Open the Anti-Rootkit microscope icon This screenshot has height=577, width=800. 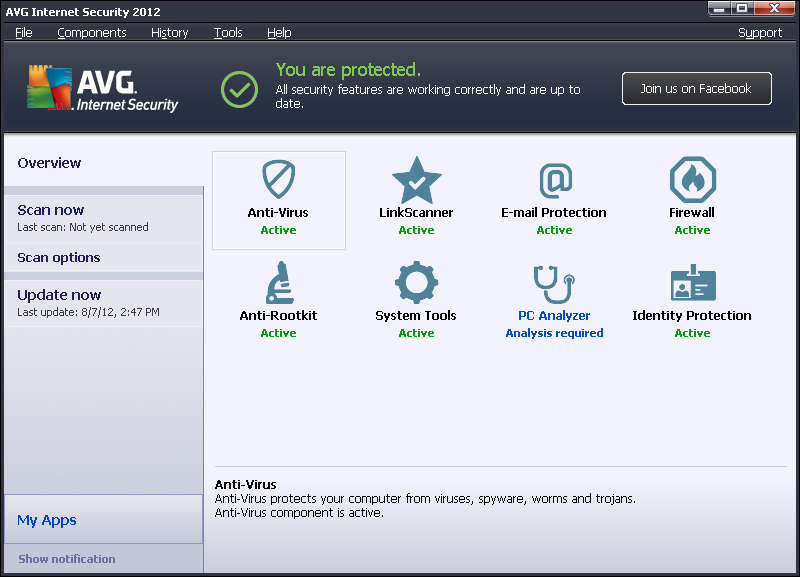click(x=278, y=283)
